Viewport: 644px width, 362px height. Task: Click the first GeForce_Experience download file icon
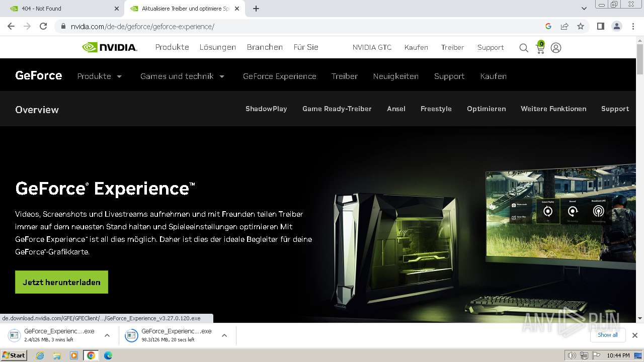[14, 335]
